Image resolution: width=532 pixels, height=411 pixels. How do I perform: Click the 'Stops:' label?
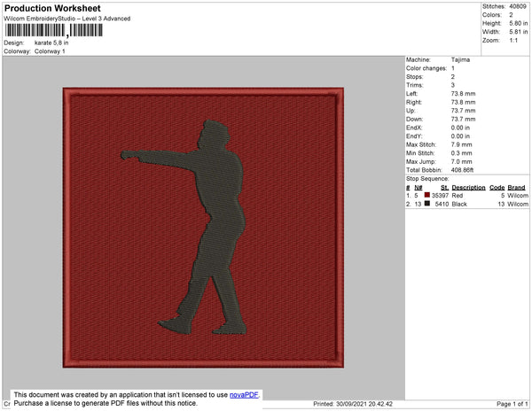[414, 76]
